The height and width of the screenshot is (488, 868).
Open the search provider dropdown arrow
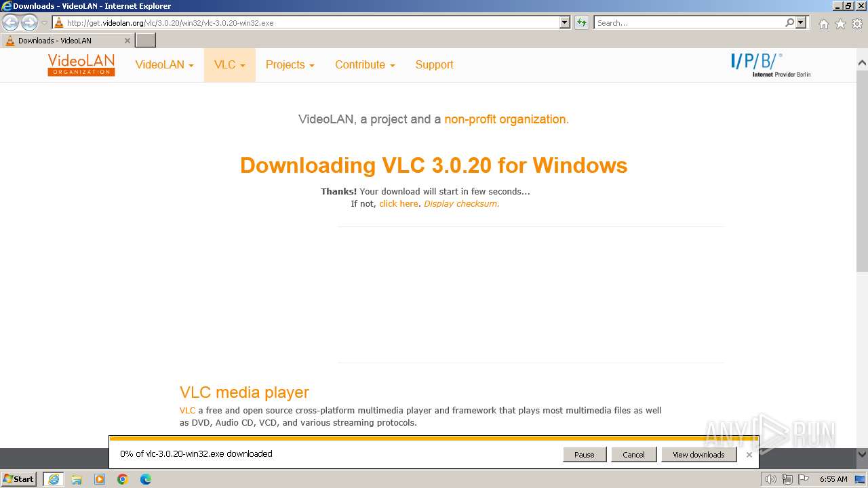(x=801, y=22)
